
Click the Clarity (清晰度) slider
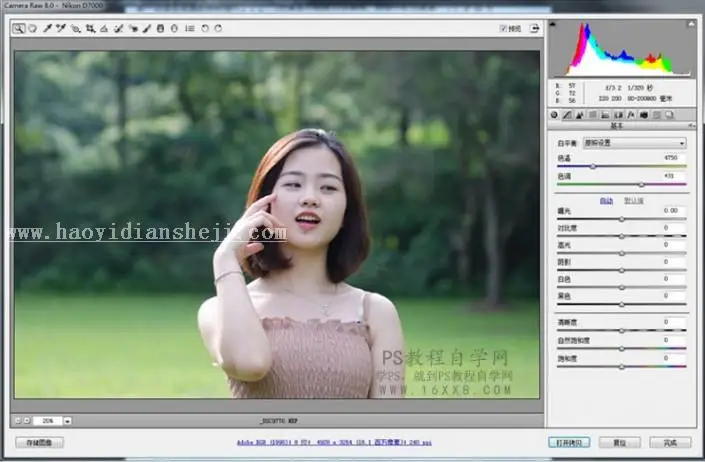(x=621, y=330)
